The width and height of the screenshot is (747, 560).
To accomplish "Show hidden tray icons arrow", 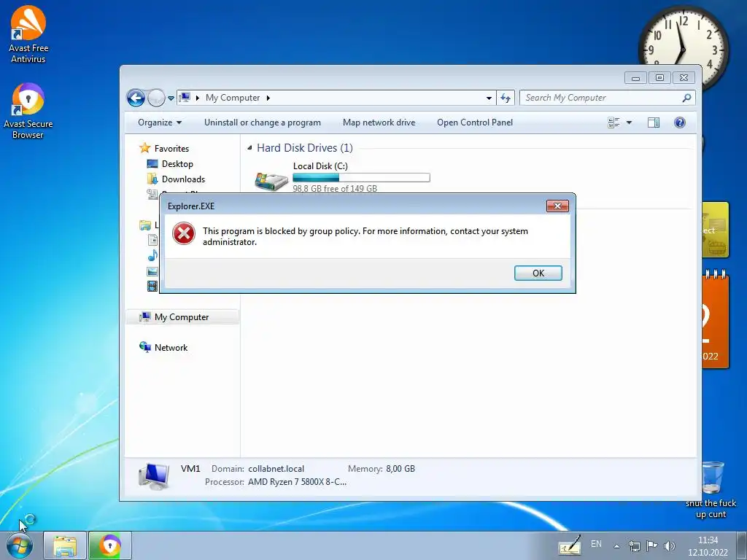I will pyautogui.click(x=616, y=546).
